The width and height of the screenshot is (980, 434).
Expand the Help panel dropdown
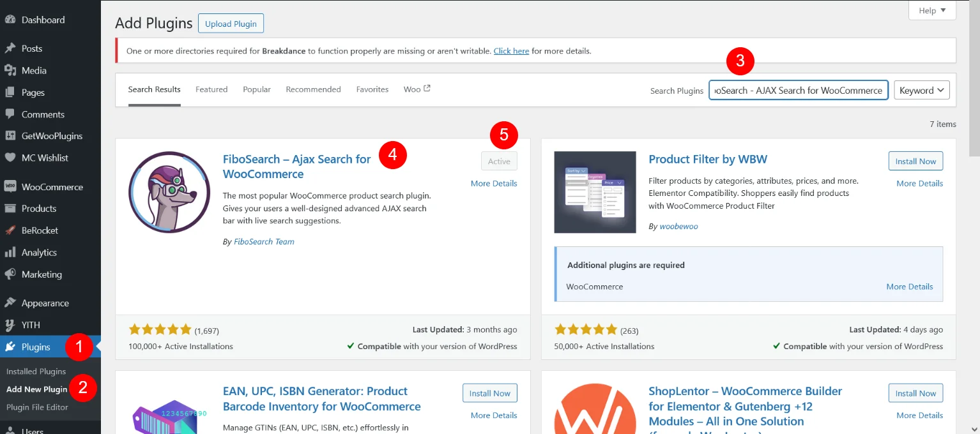[x=932, y=10]
